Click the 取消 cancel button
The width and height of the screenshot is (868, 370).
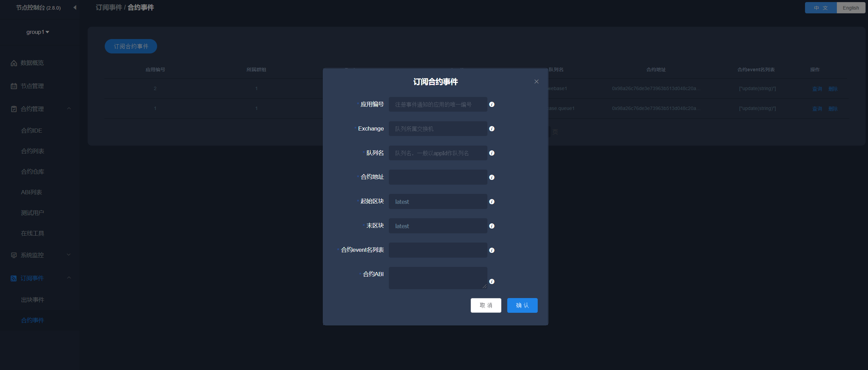(486, 305)
